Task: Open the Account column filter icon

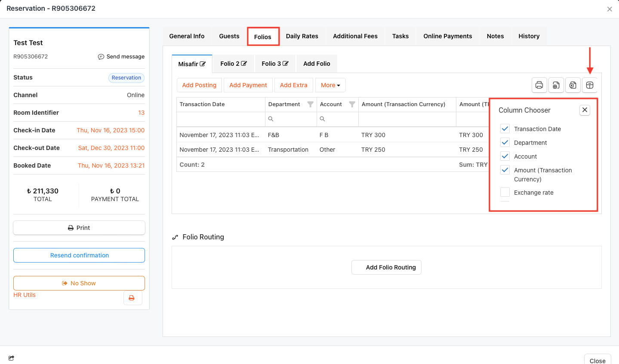Action: pos(352,104)
